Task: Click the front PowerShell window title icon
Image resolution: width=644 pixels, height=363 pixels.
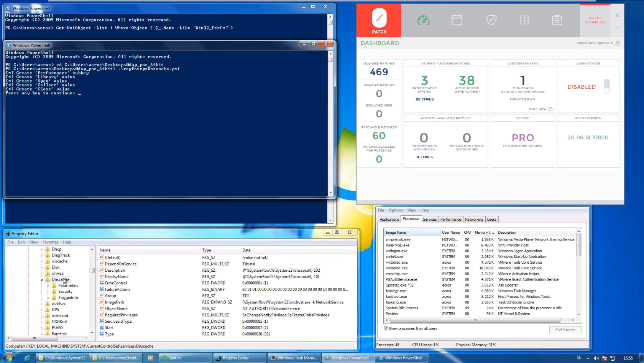Action: pos(8,45)
